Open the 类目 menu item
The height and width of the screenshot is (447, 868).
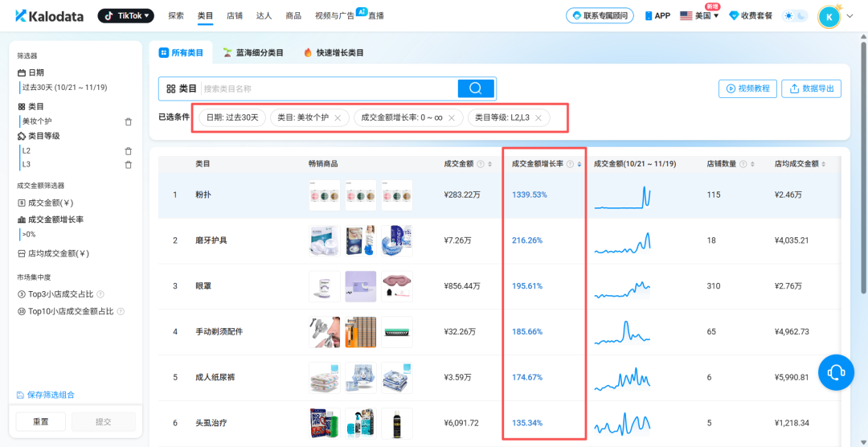206,16
